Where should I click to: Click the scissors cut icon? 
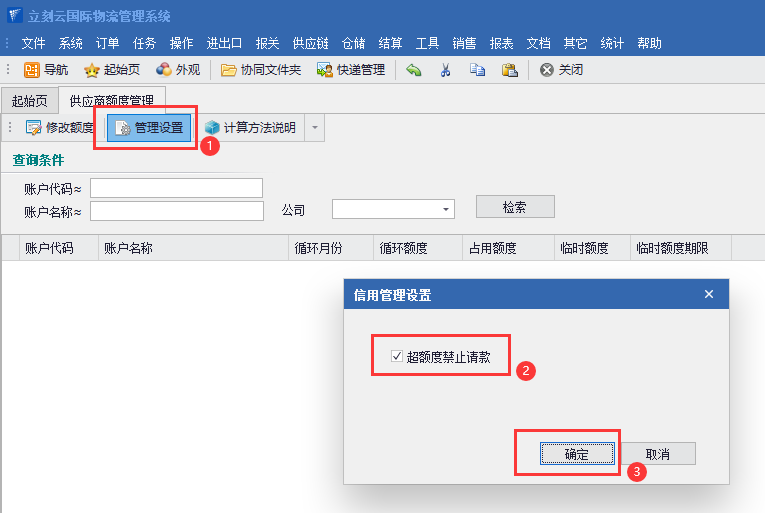[446, 70]
